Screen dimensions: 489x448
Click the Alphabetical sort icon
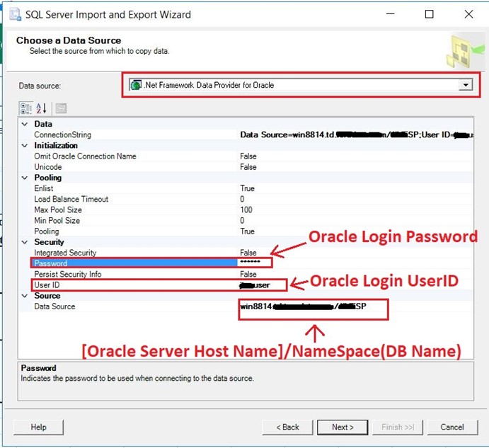[41, 108]
